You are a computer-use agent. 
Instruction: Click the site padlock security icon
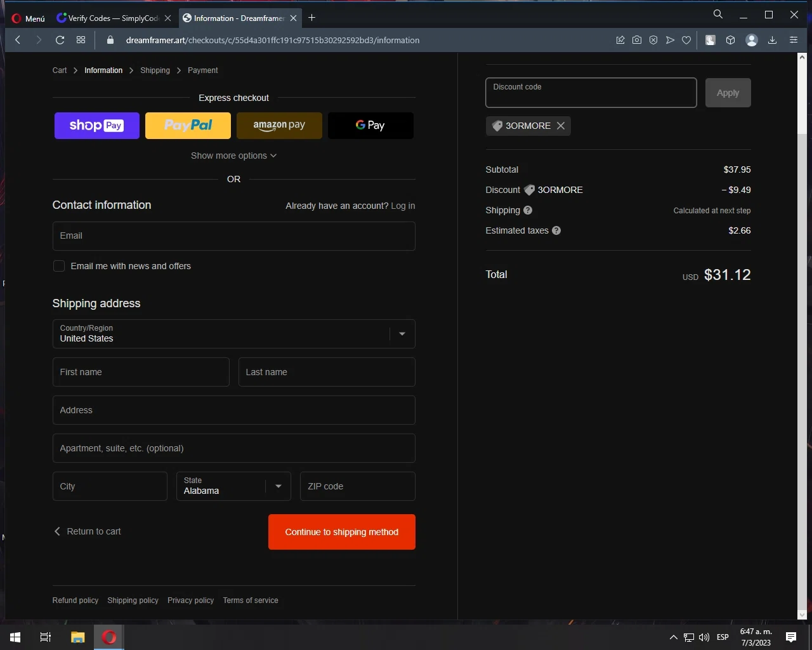[x=110, y=40]
